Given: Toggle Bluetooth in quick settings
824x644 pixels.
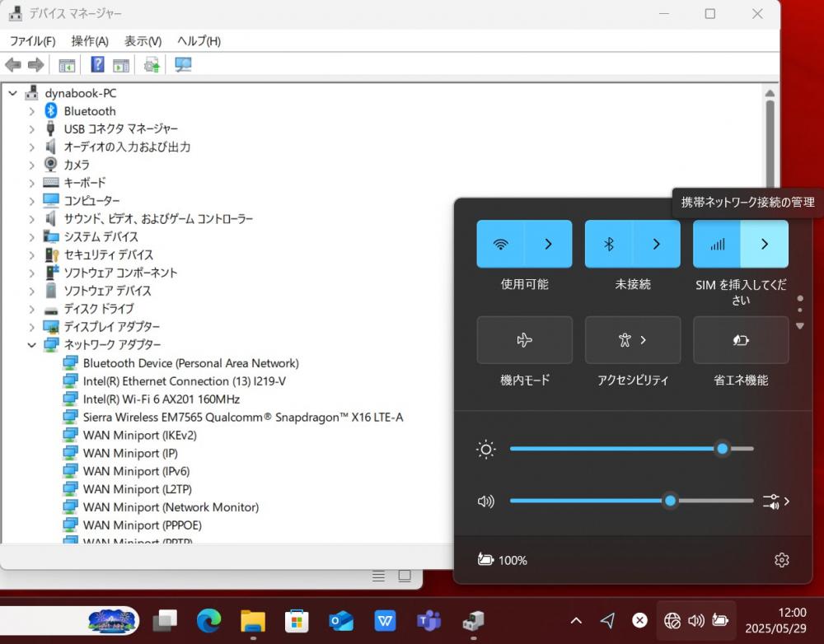Looking at the screenshot, I should 609,244.
